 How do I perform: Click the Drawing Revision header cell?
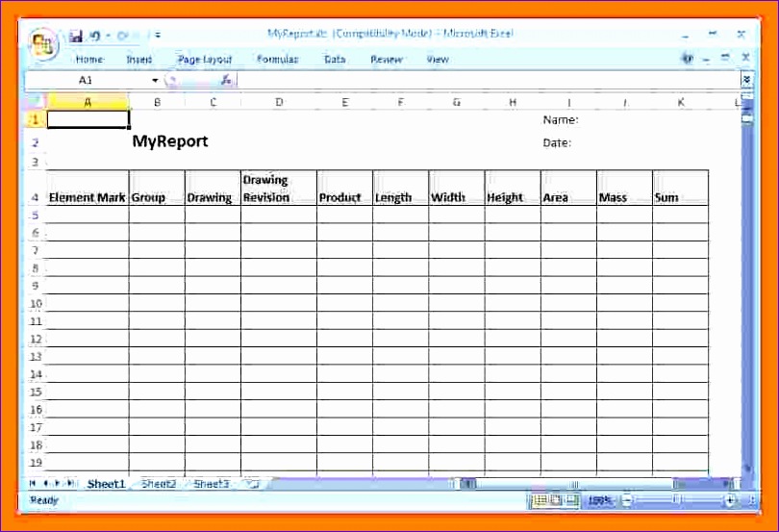coord(279,188)
